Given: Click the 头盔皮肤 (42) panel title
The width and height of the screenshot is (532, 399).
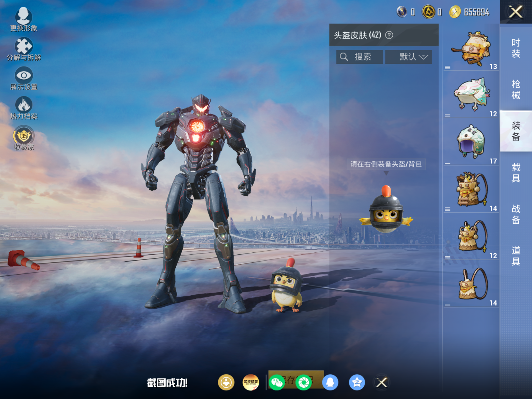Looking at the screenshot, I should (358, 35).
